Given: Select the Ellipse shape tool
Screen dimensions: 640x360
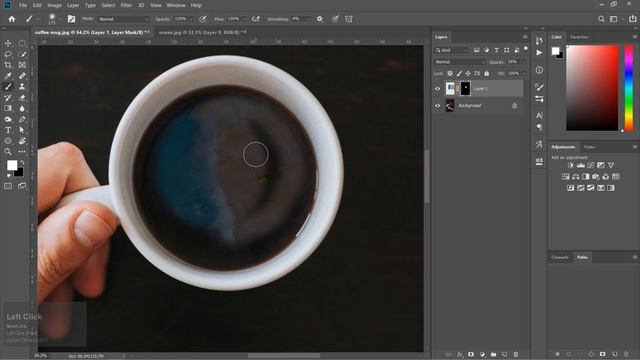Looking at the screenshot, I should [8, 141].
